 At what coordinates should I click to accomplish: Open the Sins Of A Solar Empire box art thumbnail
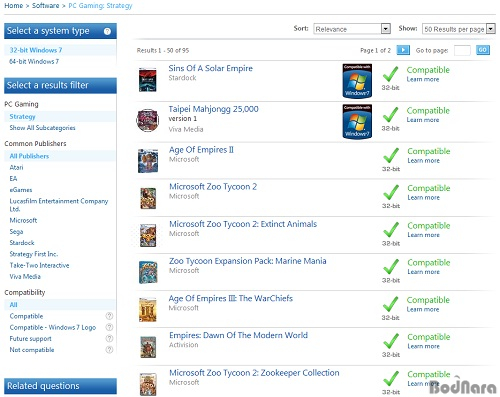(x=148, y=80)
